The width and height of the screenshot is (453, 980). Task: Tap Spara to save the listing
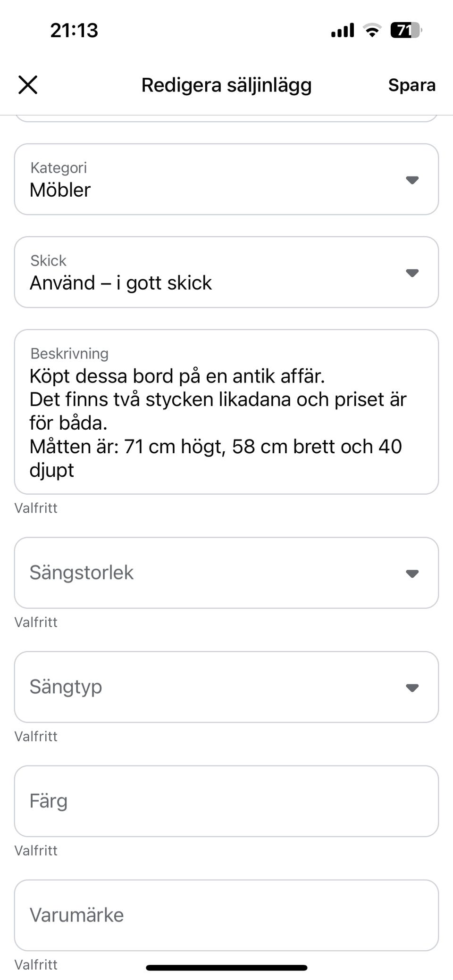pyautogui.click(x=411, y=85)
